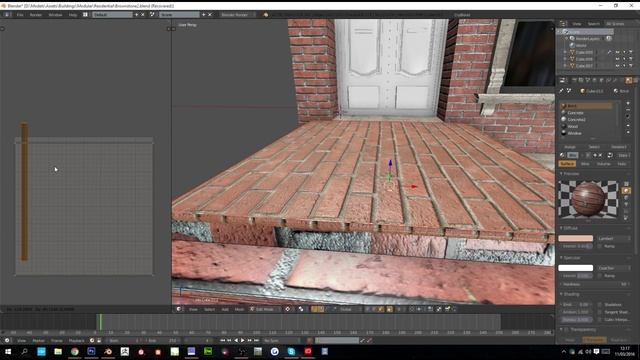Toggle the 3D manipulator widget icon
Viewport: 640px width, 360px height.
tap(315, 309)
